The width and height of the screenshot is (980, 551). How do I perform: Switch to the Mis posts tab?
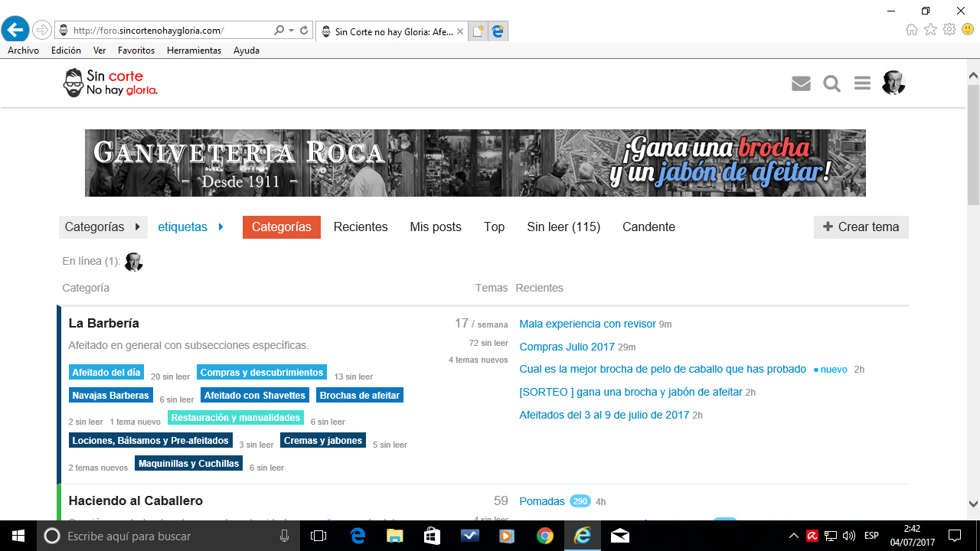[436, 227]
